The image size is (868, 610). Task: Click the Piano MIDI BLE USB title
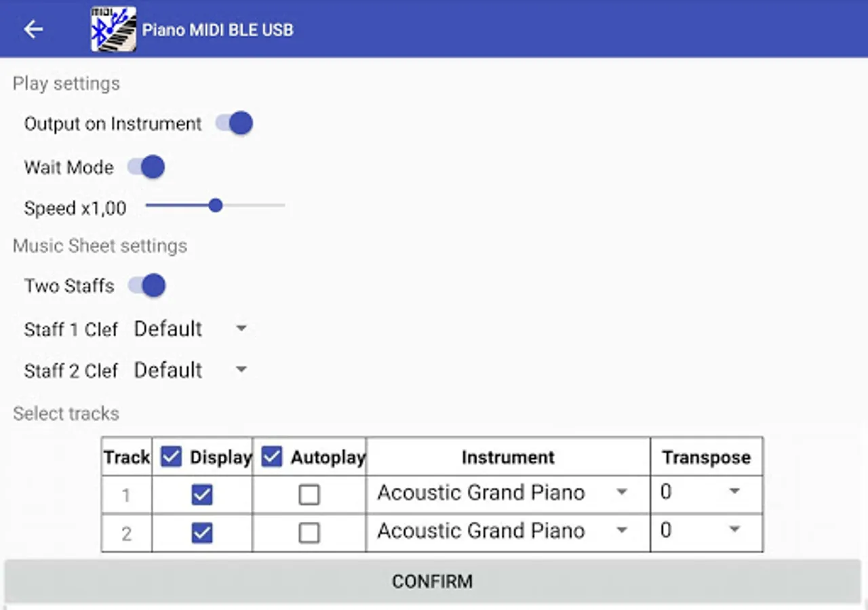tap(218, 30)
